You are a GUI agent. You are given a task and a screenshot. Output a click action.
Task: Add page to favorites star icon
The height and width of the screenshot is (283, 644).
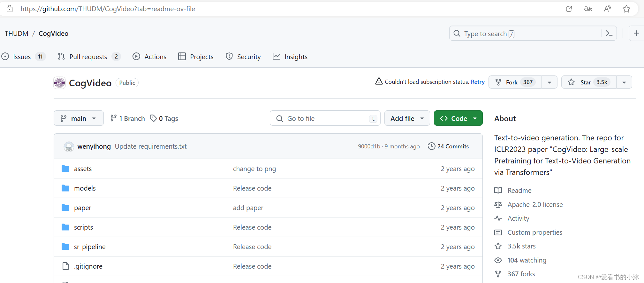[626, 9]
